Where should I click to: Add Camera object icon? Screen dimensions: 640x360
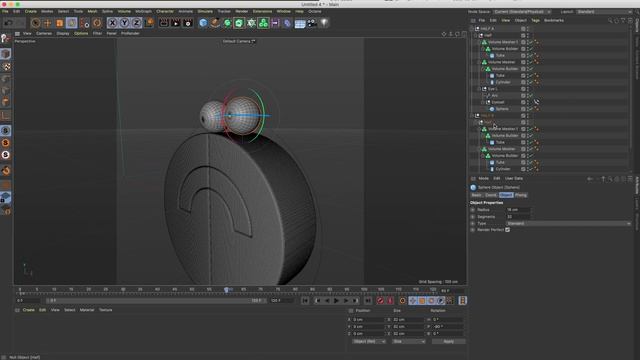coord(312,23)
